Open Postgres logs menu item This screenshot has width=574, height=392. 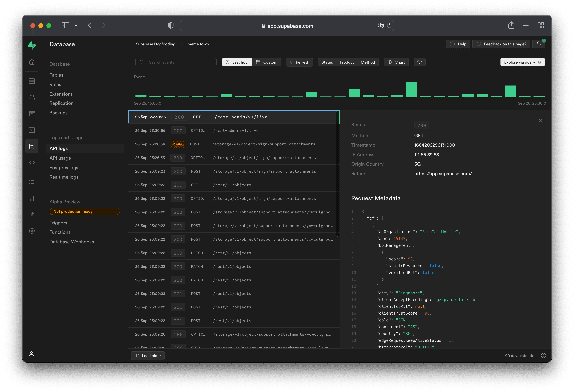click(x=64, y=168)
